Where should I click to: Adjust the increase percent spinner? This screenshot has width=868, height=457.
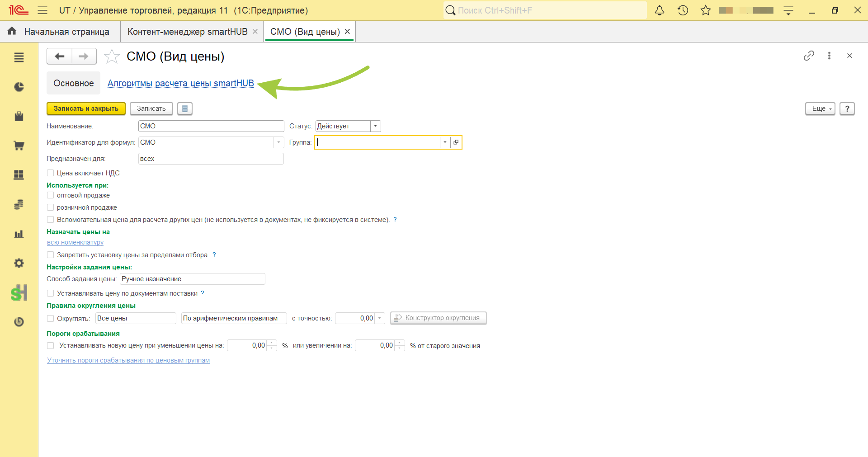pyautogui.click(x=400, y=345)
